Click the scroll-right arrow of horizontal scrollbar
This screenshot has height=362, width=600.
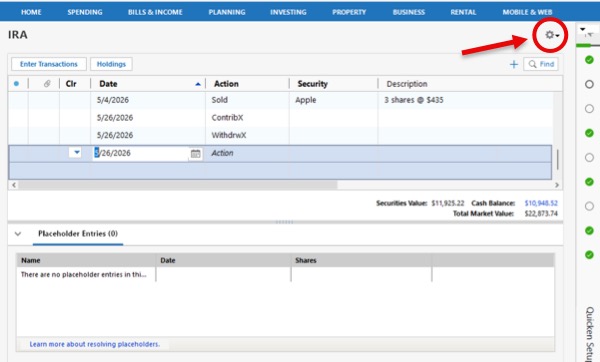click(x=557, y=185)
